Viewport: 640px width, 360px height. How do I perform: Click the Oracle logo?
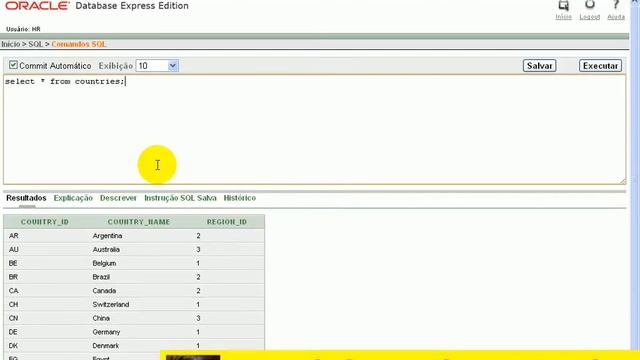tap(38, 6)
